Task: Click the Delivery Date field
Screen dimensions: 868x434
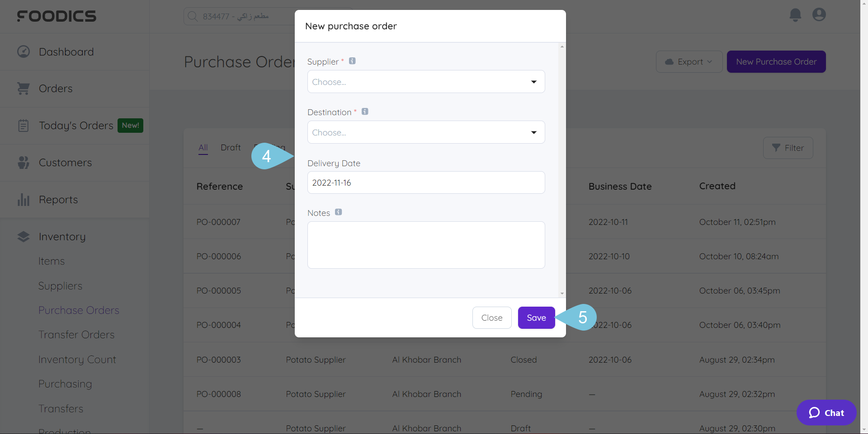Action: [425, 182]
